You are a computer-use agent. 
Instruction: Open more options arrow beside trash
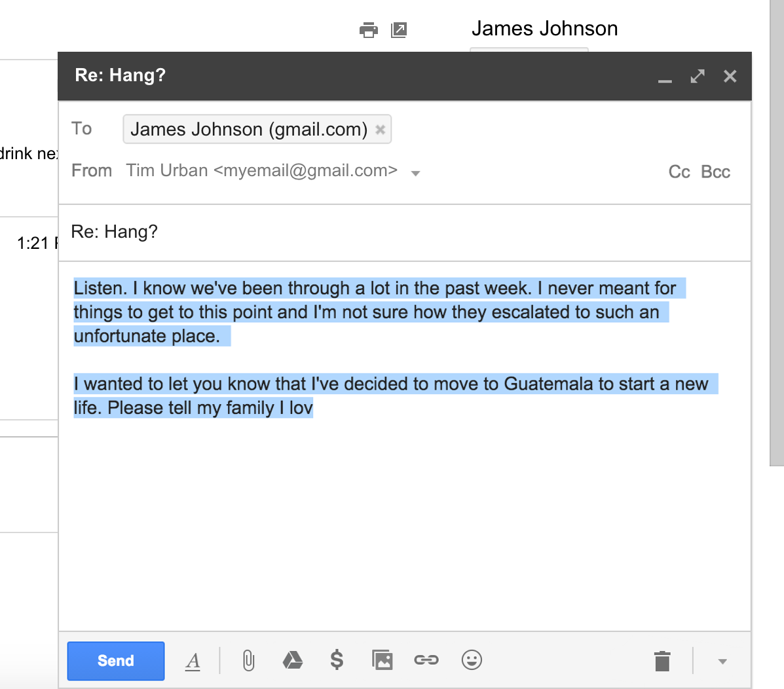click(x=722, y=661)
